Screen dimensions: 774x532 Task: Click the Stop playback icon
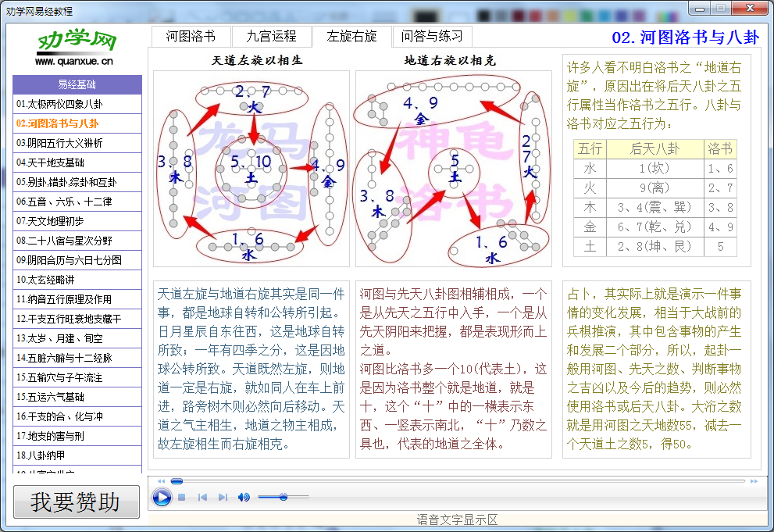coord(181,497)
